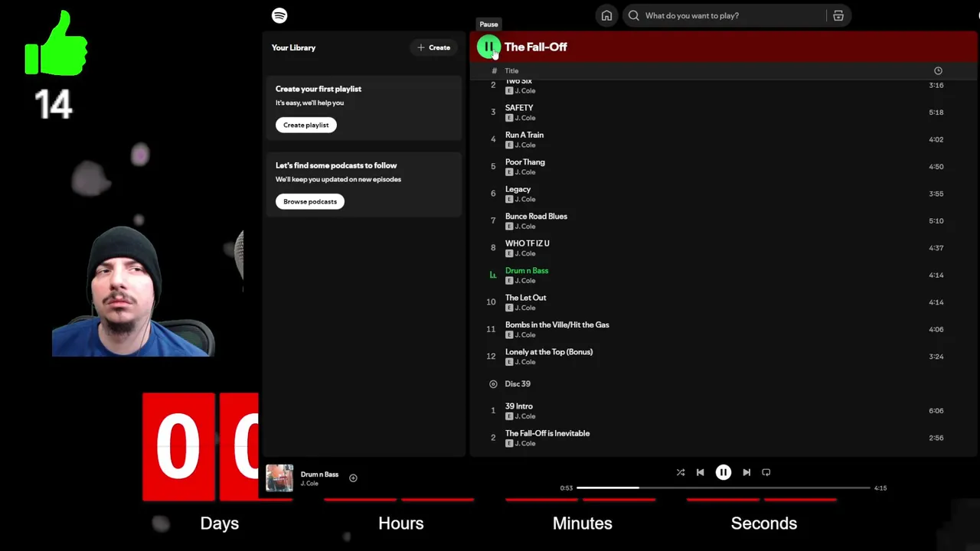
Task: Click track number 12 in the list
Action: (491, 357)
